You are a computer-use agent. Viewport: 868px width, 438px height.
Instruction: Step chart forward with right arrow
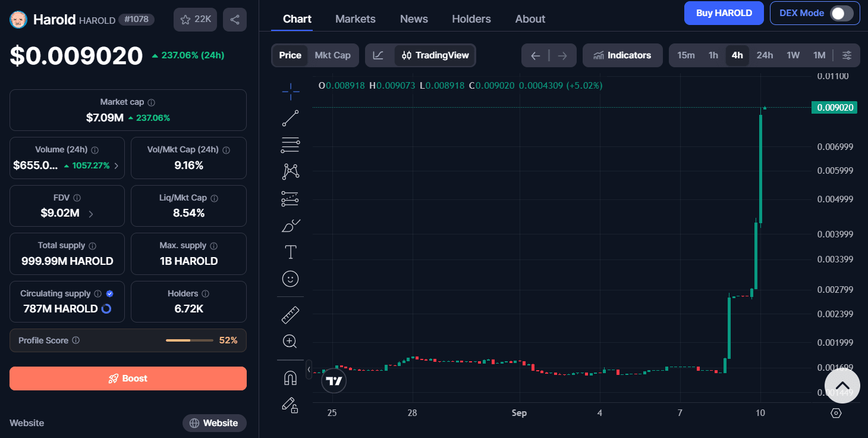pos(562,55)
